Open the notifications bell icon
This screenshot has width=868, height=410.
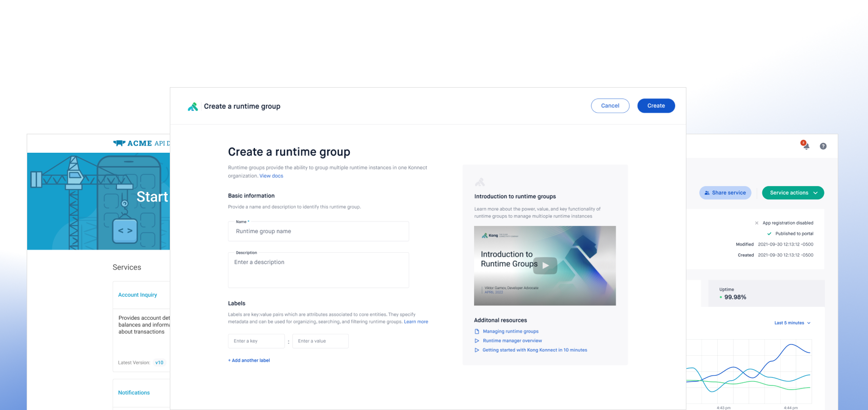[x=805, y=146]
